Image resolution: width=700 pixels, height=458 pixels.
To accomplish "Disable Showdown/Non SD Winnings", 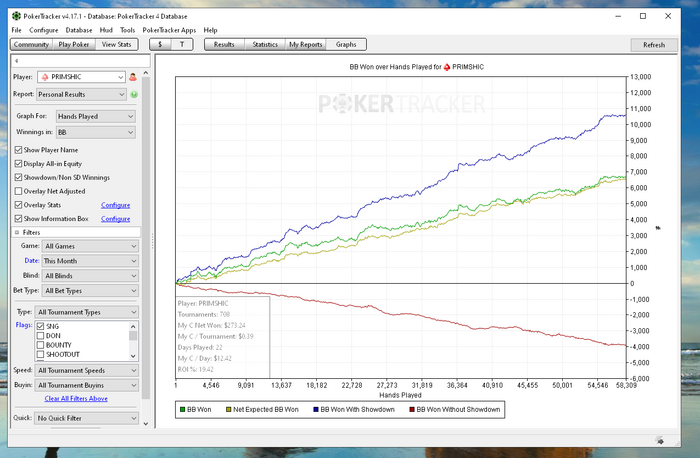I will click(18, 177).
